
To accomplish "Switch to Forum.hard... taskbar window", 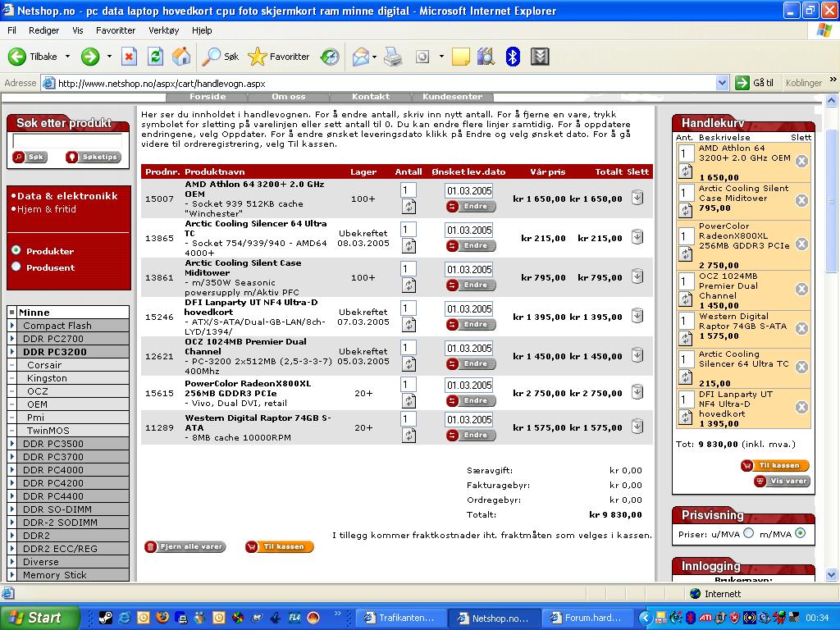I will [587, 619].
